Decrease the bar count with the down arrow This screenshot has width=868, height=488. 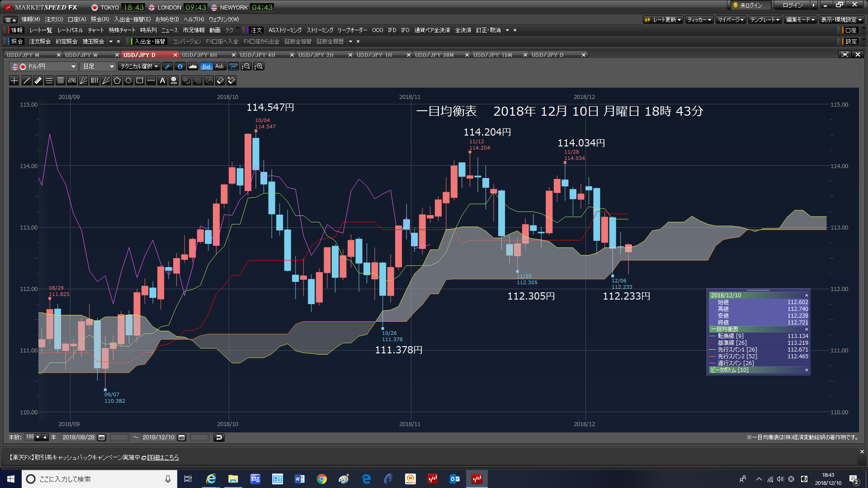pyautogui.click(x=38, y=437)
